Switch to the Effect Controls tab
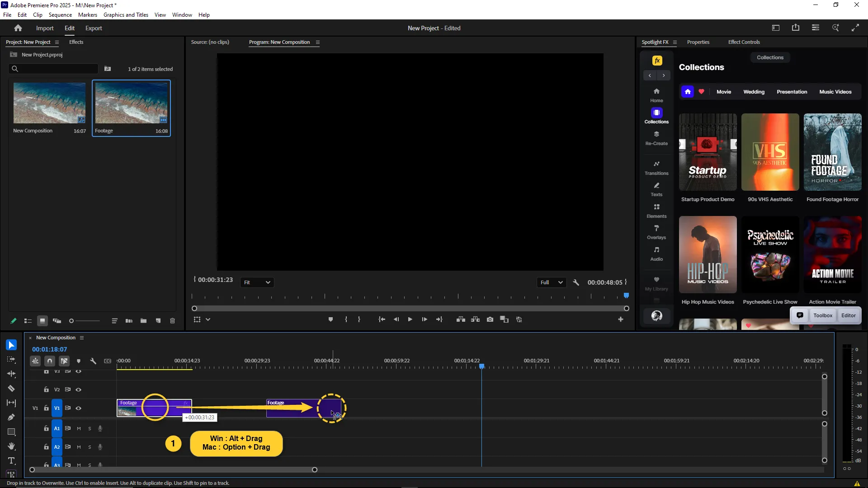868x488 pixels. click(x=744, y=42)
